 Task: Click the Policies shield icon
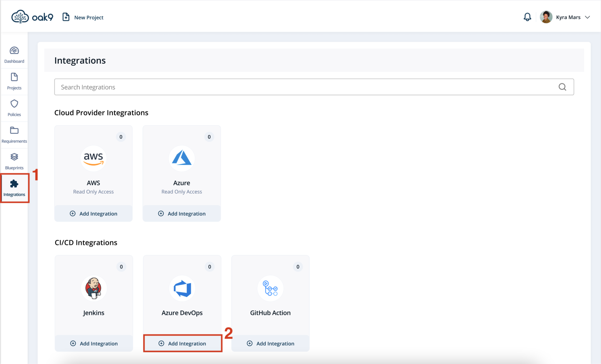pos(14,104)
